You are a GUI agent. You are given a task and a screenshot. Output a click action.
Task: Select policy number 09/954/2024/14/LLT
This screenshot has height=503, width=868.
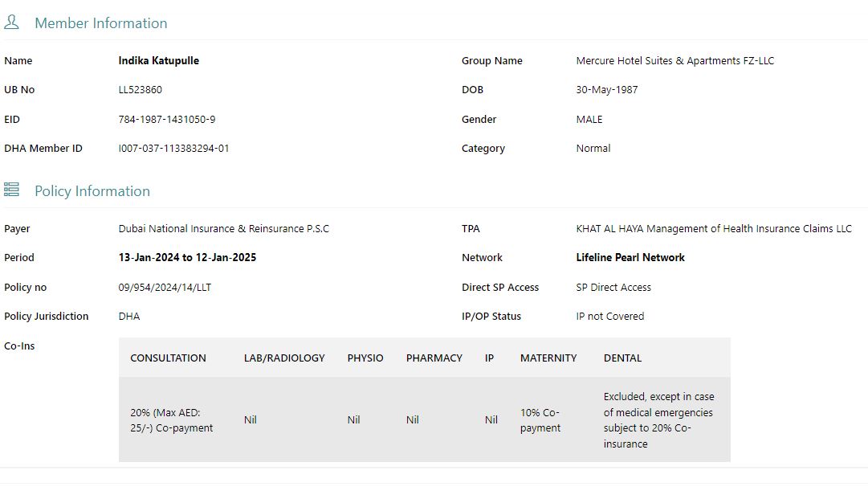[165, 288]
